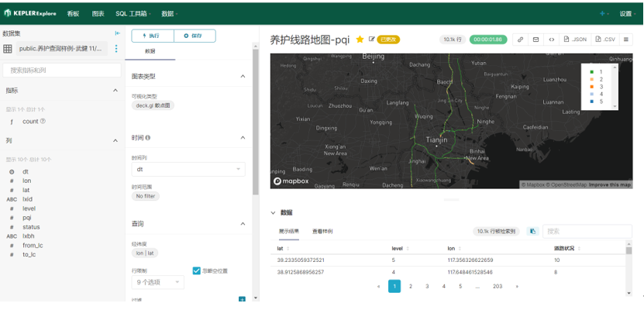Collapse the dataset panel using arrow icon
The width and height of the screenshot is (644, 310).
(x=118, y=33)
